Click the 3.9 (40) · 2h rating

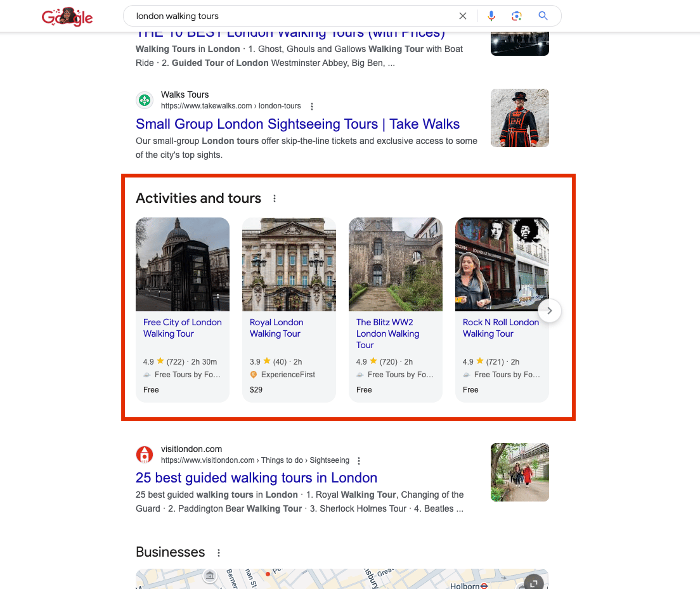[276, 362]
